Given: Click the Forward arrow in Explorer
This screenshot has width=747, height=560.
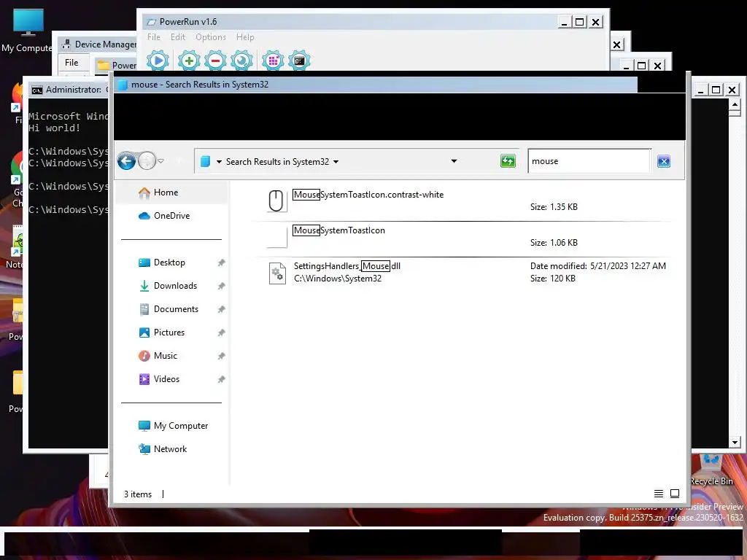Looking at the screenshot, I should pyautogui.click(x=147, y=161).
